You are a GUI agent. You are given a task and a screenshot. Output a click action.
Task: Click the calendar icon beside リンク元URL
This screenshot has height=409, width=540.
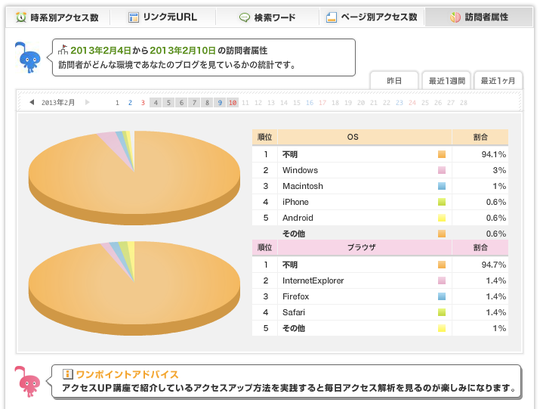[x=133, y=17]
